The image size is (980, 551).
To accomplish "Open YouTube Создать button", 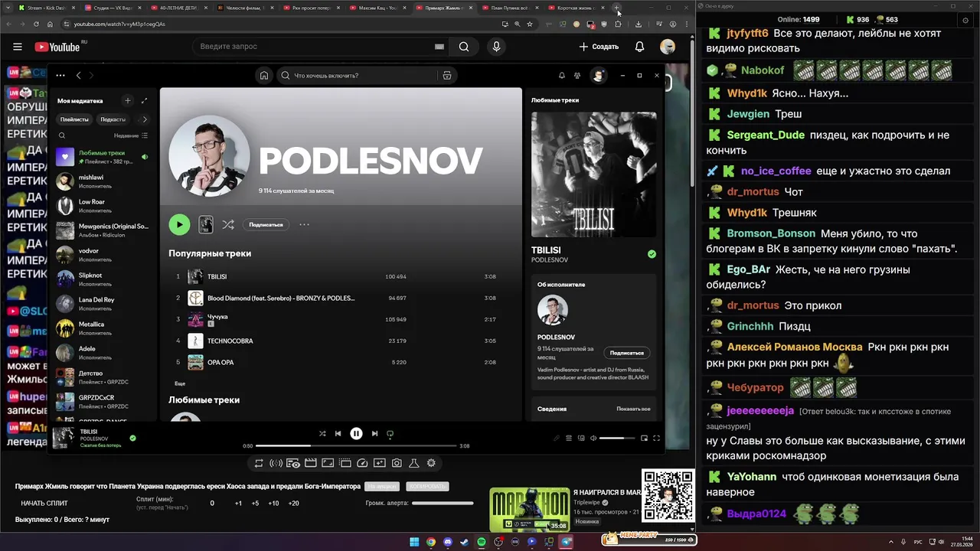I will (599, 47).
